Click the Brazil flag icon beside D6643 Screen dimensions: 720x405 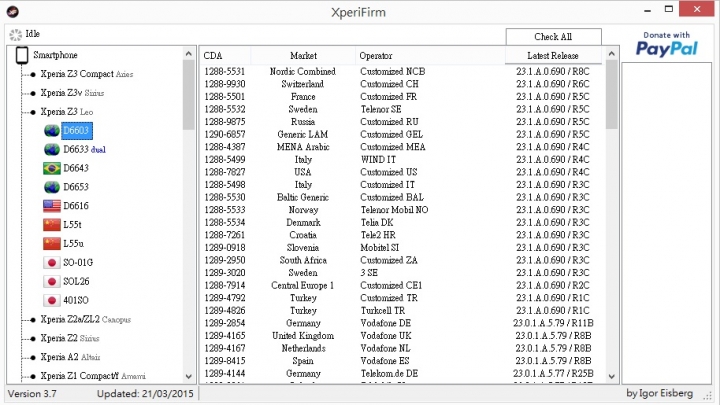(52, 169)
